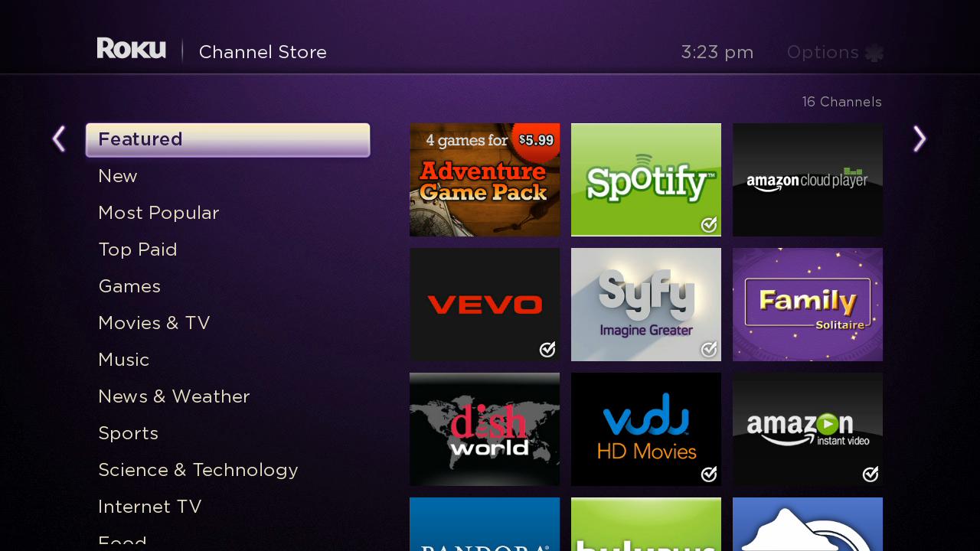Open the Syfy Imagine Greater channel
Screen dimensions: 980x551
(x=645, y=305)
